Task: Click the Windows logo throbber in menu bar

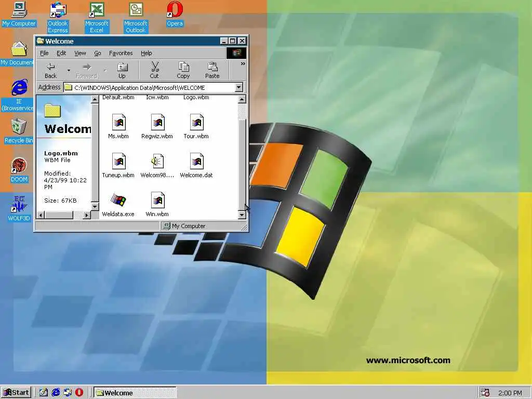Action: point(236,53)
